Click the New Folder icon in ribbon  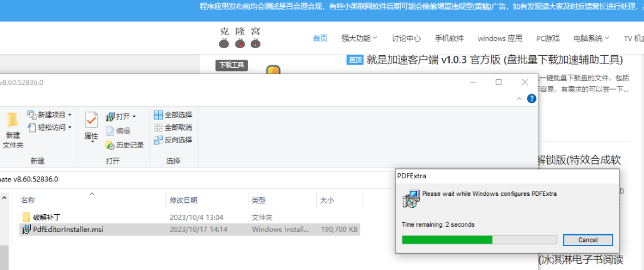(x=13, y=120)
